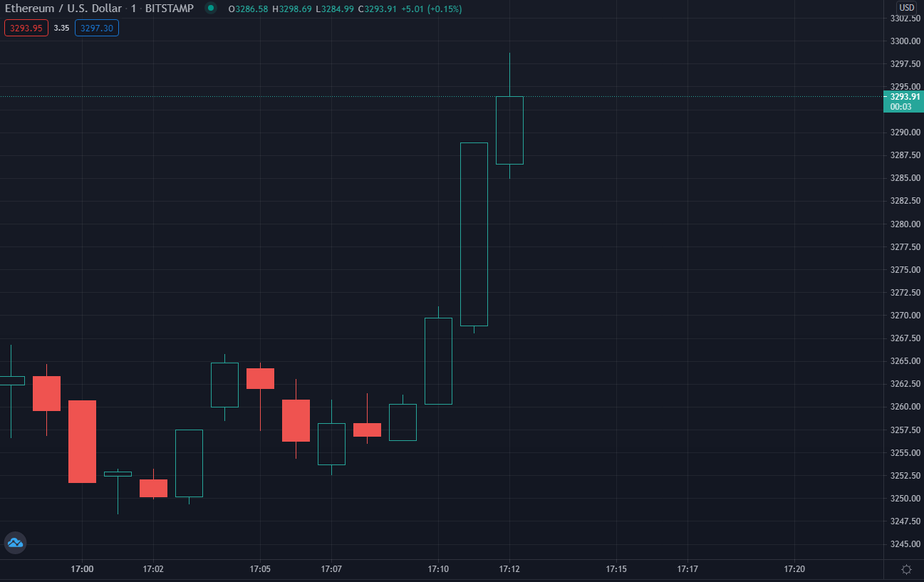Click the price change +5.01 (+0.15%) value
This screenshot has height=582, width=924.
[430, 9]
